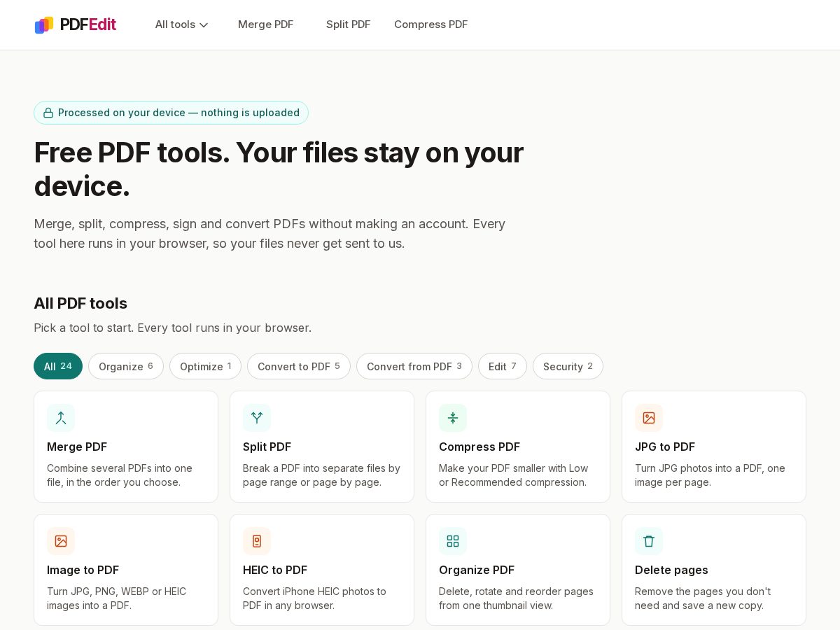This screenshot has width=840, height=630.
Task: Click the Delete pages trash icon
Action: [x=649, y=541]
